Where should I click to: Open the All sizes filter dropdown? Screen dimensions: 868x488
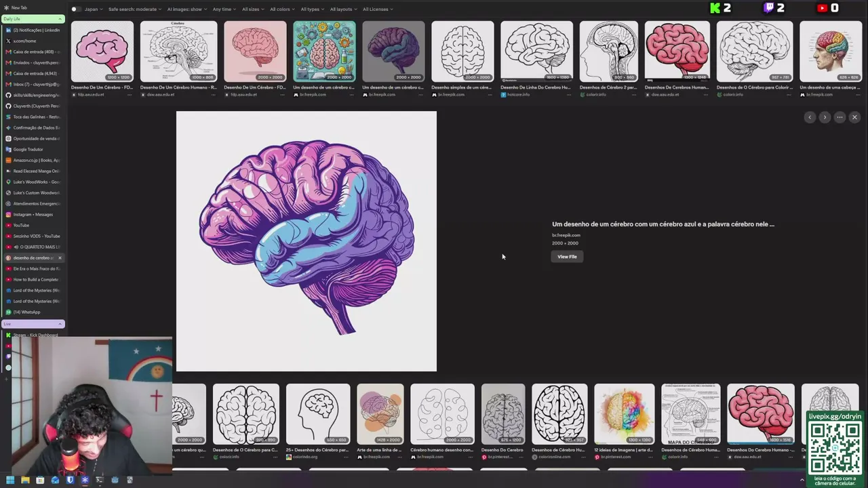pos(252,9)
